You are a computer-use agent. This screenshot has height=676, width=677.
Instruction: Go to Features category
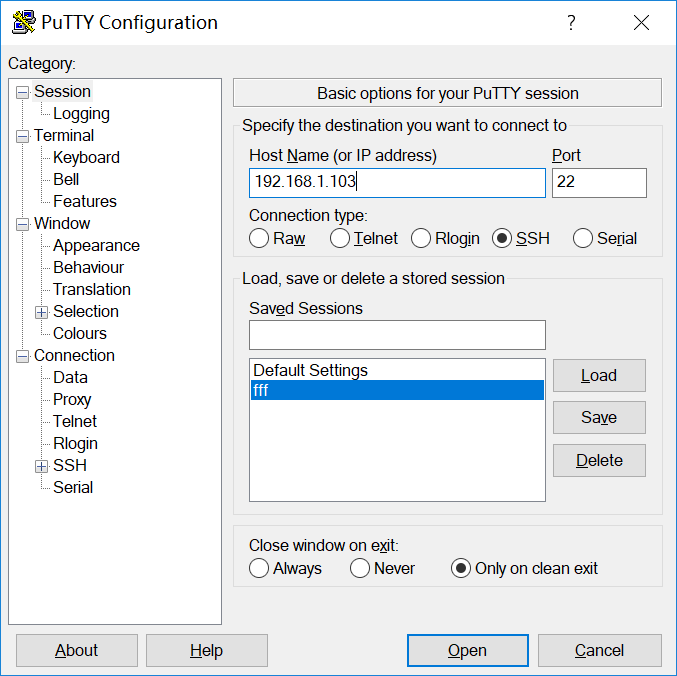coord(85,202)
